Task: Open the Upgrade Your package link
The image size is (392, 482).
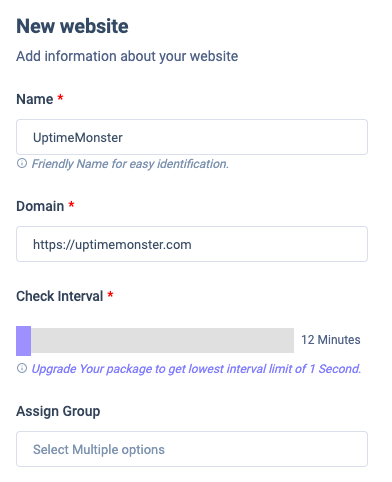Action: click(196, 369)
